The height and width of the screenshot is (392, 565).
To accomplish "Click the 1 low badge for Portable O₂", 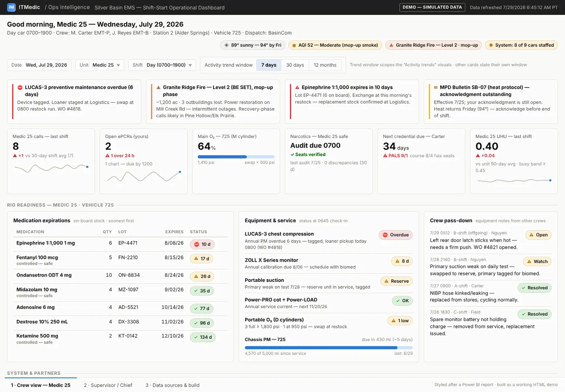I will coord(400,321).
